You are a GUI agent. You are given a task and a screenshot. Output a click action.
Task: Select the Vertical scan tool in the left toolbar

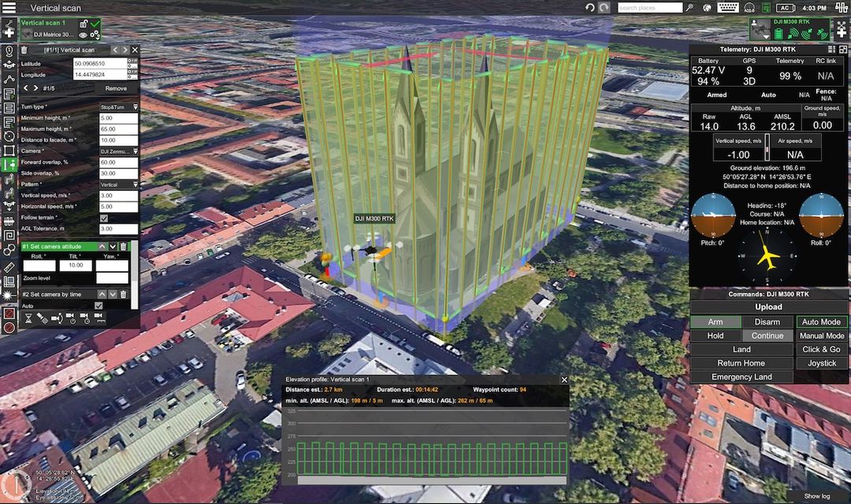[x=10, y=165]
